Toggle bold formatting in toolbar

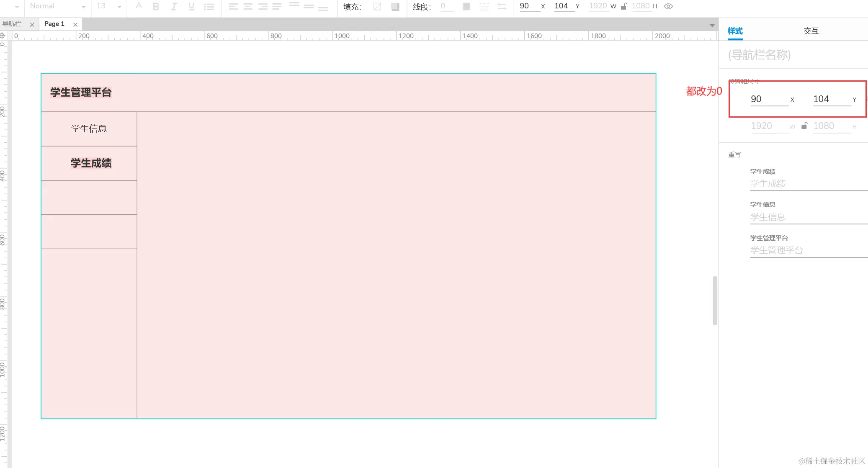[x=156, y=6]
